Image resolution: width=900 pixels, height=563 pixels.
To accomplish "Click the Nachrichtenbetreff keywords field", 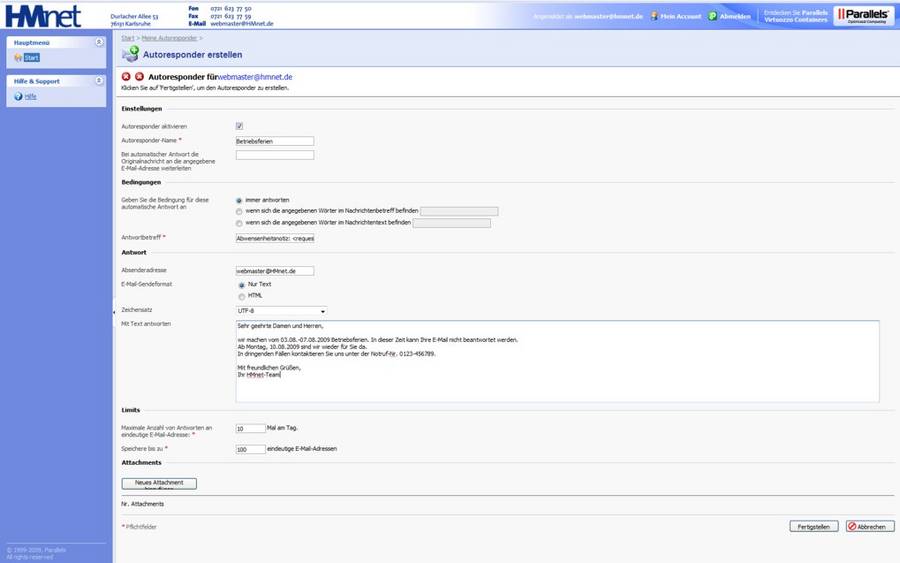I will [459, 211].
